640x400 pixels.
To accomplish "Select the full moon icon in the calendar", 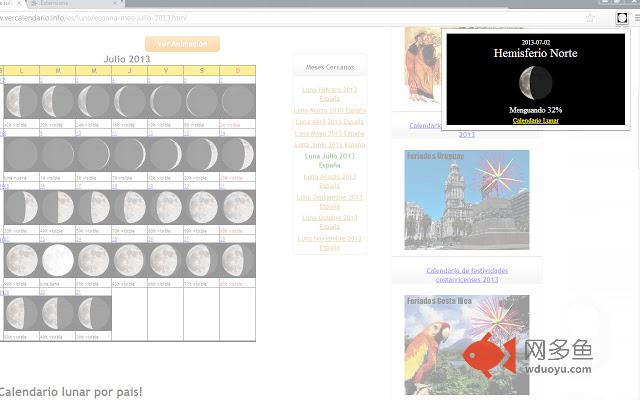I will coord(57,260).
